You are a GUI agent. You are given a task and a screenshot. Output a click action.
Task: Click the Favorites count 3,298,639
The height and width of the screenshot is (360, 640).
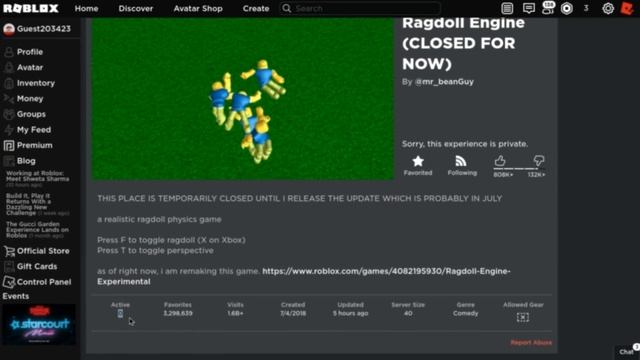[x=178, y=313]
